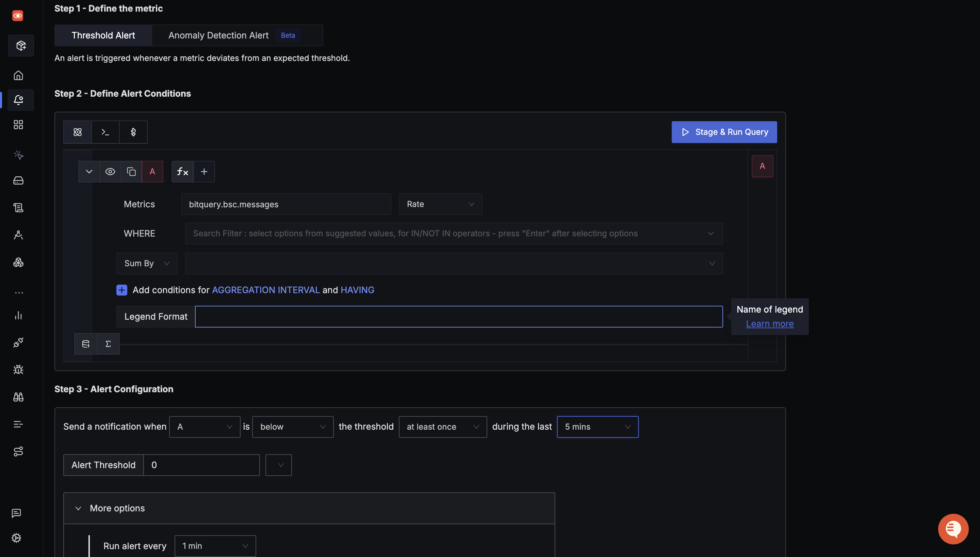Click the clone query icon
The height and width of the screenshot is (557, 980).
tap(131, 172)
